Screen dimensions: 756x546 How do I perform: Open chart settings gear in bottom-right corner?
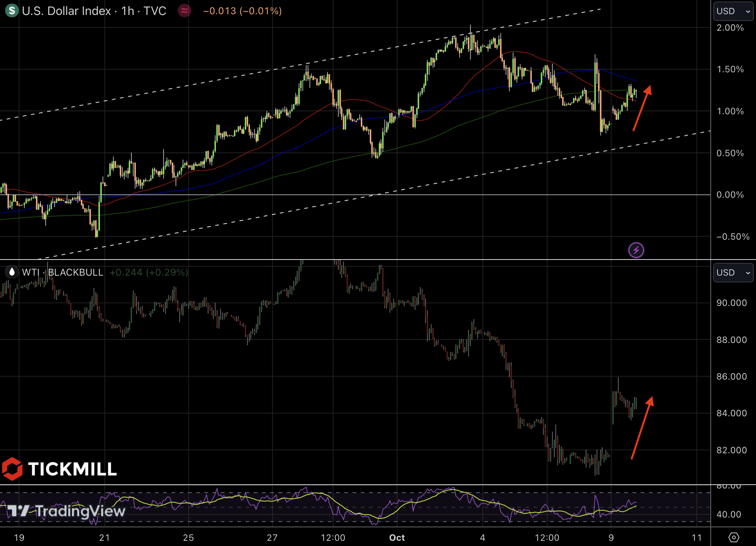tap(734, 537)
